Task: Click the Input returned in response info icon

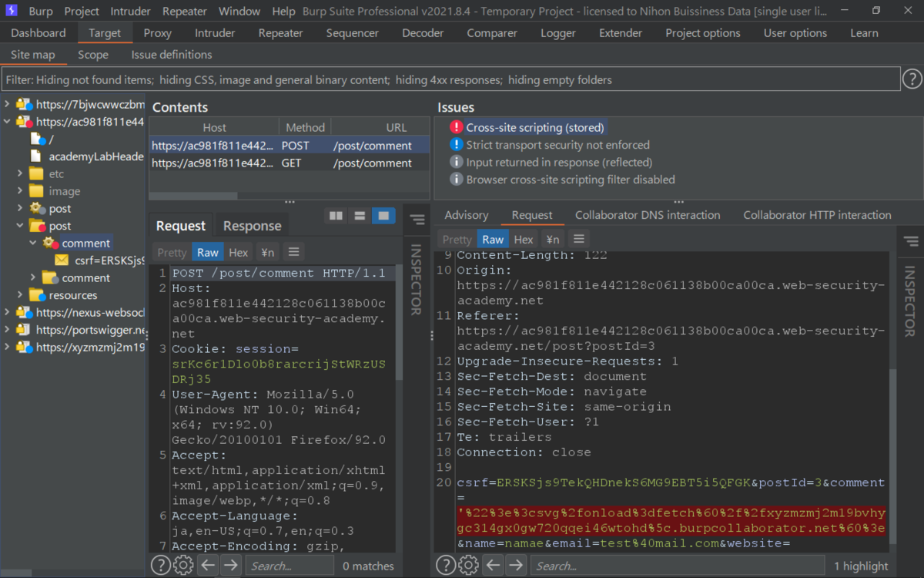Action: pyautogui.click(x=457, y=163)
